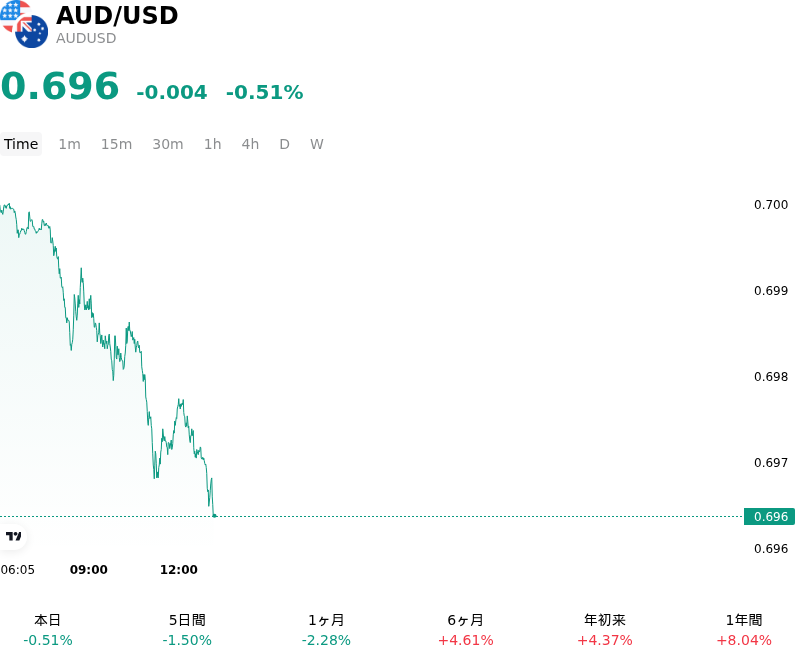Show 5日間 performance range
Screen dimensions: 800x660
pos(187,630)
